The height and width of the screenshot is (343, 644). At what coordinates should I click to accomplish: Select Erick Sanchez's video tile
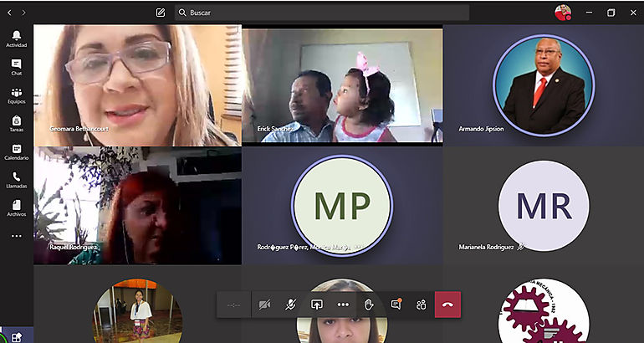[x=342, y=85]
